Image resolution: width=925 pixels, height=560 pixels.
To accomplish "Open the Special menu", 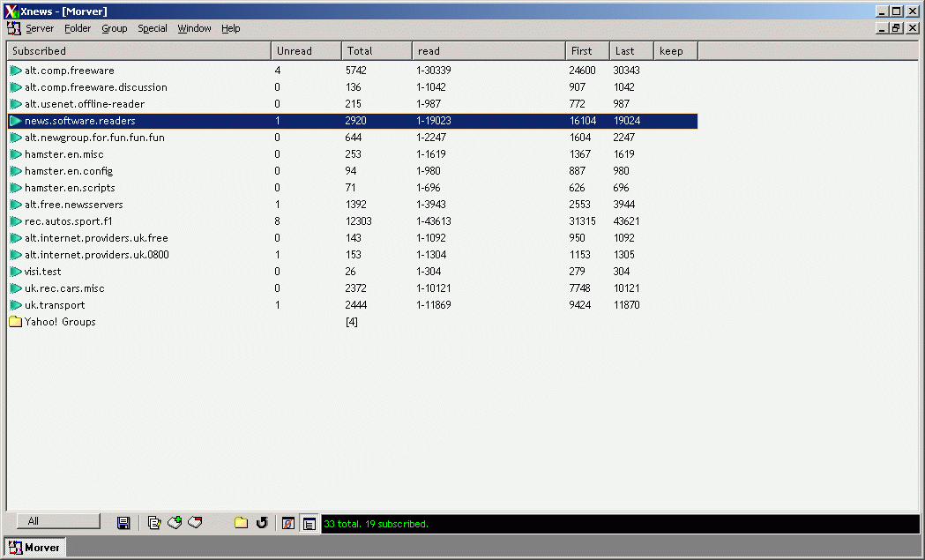I will (152, 28).
